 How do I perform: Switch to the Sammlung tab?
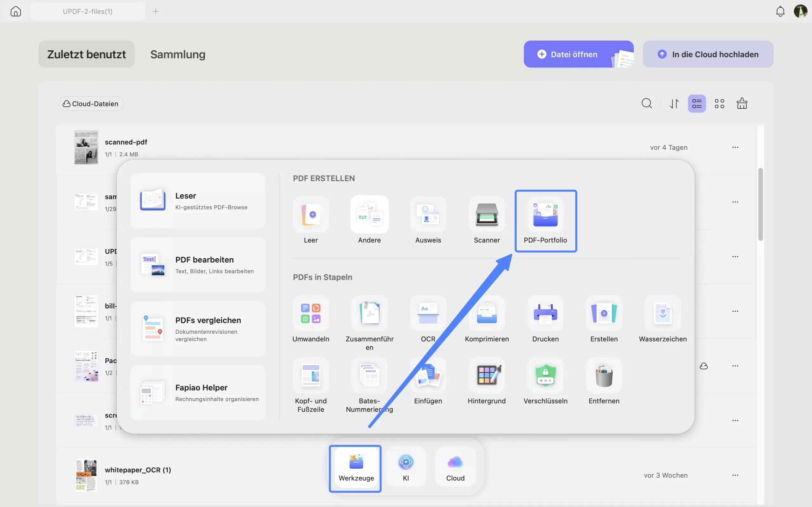click(178, 54)
